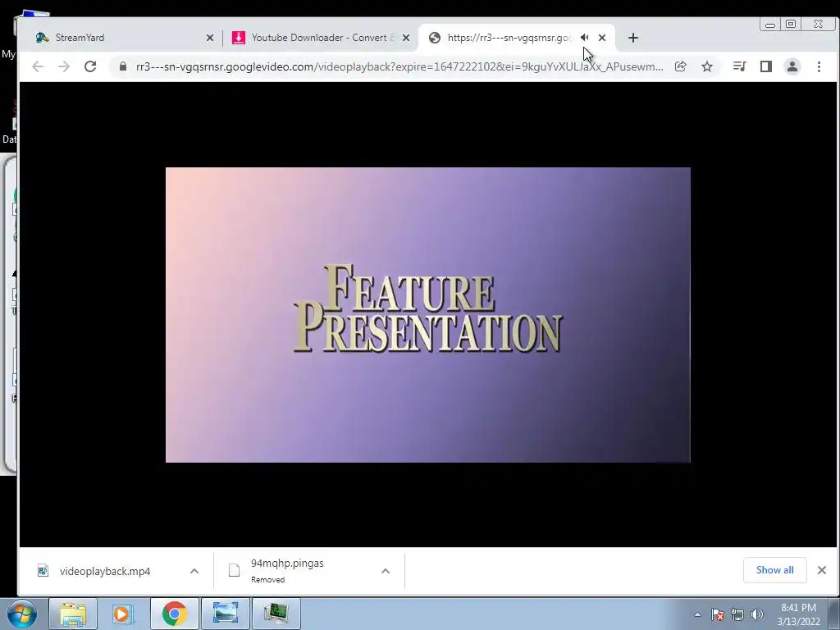The height and width of the screenshot is (630, 840).
Task: Close the StreamYard tab
Action: (x=210, y=38)
